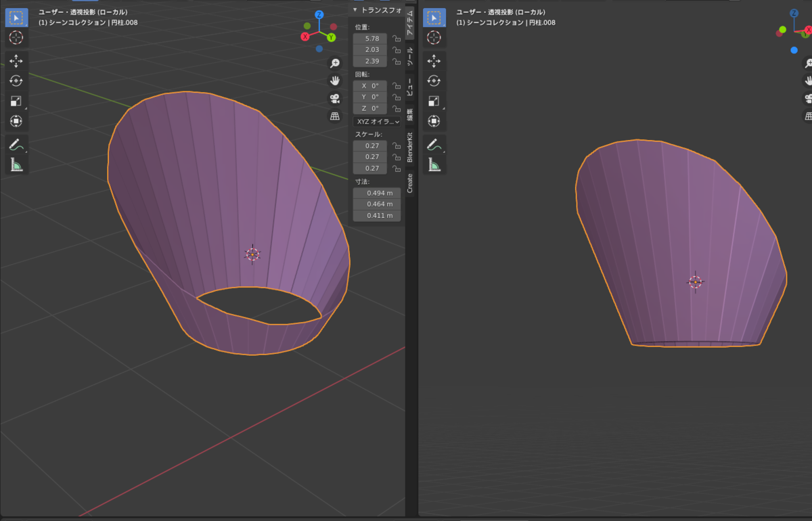
Task: Click the rotation Z 0° field
Action: [370, 109]
